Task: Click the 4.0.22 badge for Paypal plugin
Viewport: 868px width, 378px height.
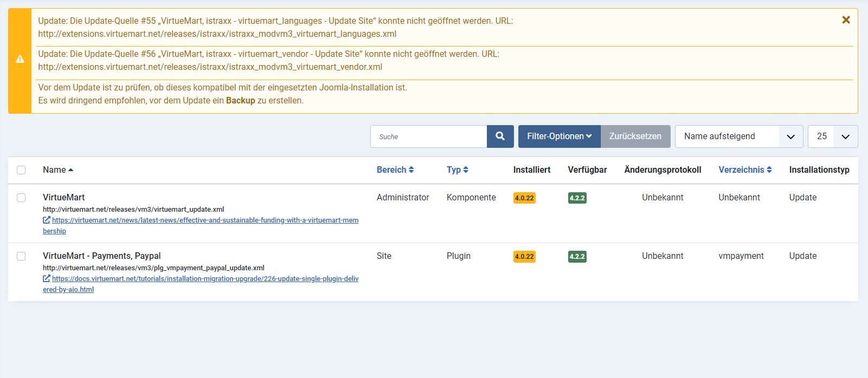Action: pos(524,257)
